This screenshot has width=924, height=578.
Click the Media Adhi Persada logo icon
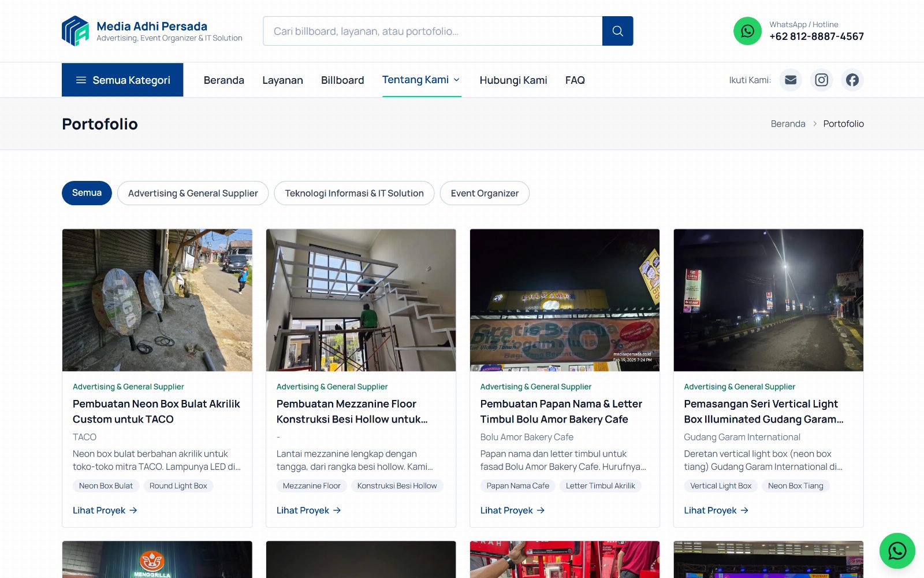point(76,31)
